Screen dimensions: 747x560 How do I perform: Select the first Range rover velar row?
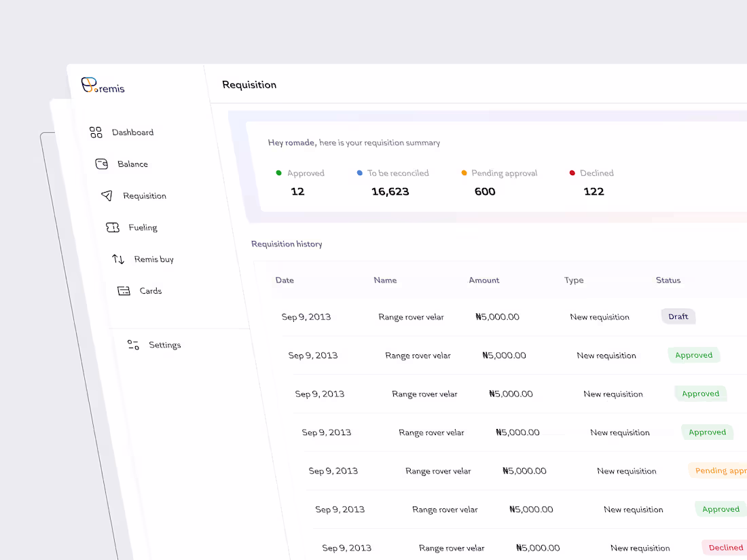click(411, 316)
